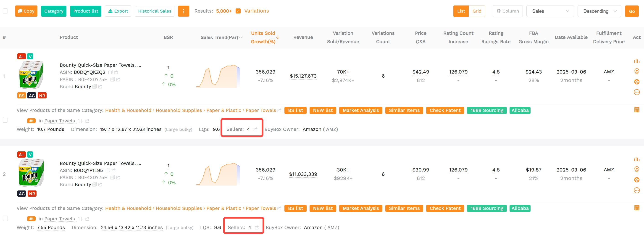Open Paper Towels rank link icon, first product
Screen dimensions: 644x235
pyautogui.click(x=87, y=121)
